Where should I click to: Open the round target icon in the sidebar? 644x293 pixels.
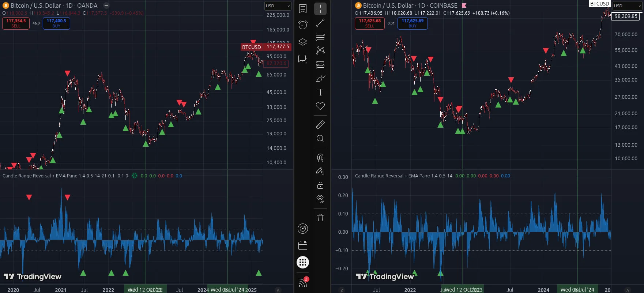(x=303, y=229)
